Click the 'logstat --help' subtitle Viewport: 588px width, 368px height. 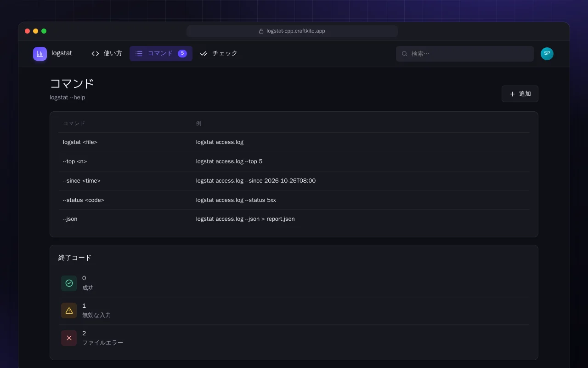click(68, 98)
